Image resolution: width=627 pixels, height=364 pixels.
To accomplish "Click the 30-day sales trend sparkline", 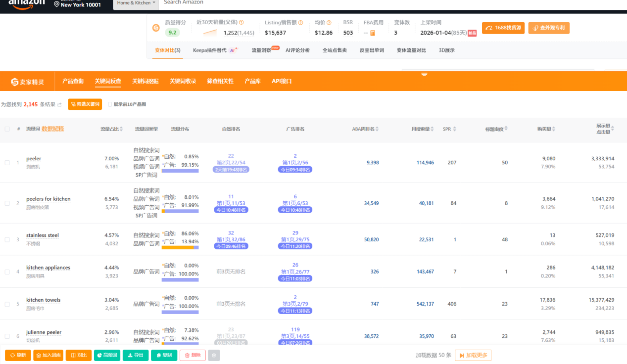I will (x=210, y=33).
